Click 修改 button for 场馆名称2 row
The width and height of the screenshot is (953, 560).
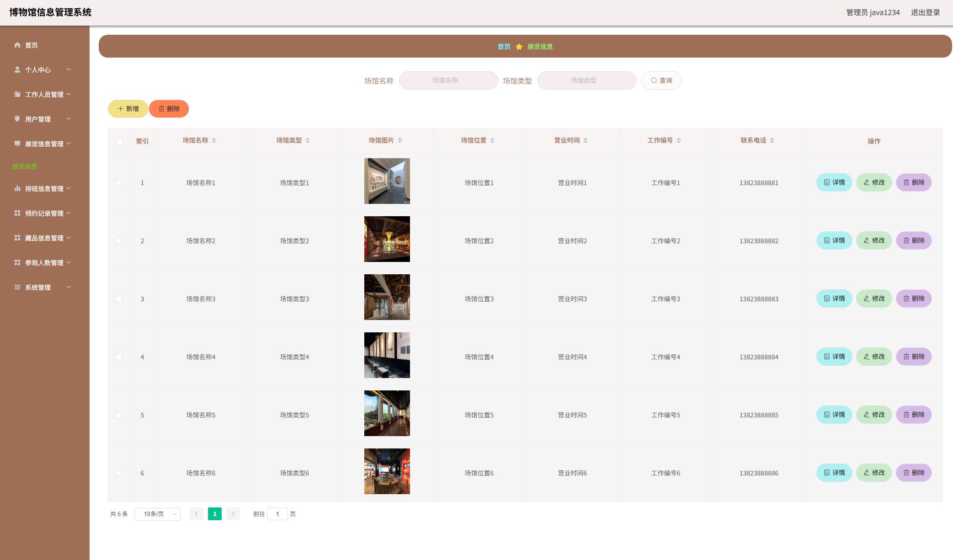tap(873, 240)
